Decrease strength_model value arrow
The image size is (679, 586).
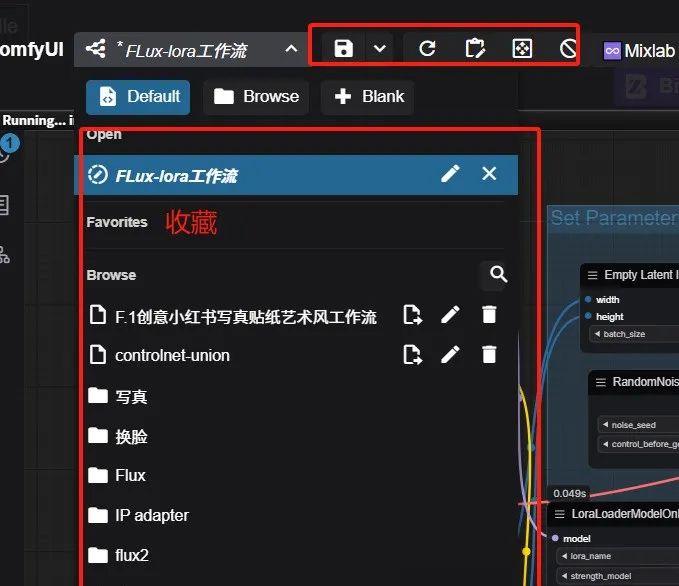click(564, 576)
